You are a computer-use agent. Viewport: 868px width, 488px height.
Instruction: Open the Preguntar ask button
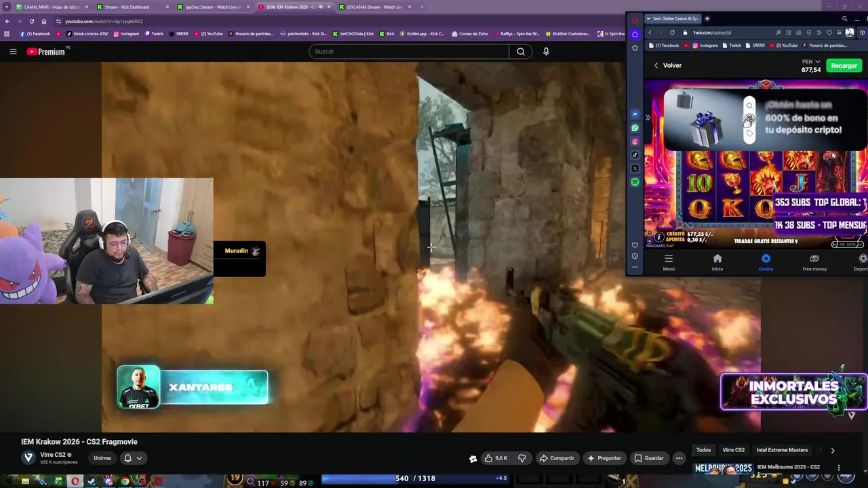(604, 458)
